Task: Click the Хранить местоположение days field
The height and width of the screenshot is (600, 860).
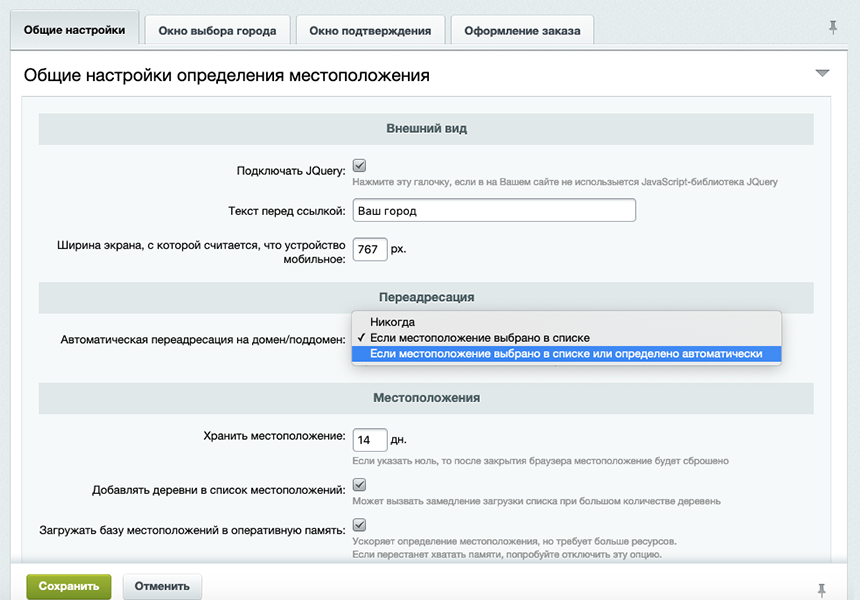Action: (x=369, y=440)
